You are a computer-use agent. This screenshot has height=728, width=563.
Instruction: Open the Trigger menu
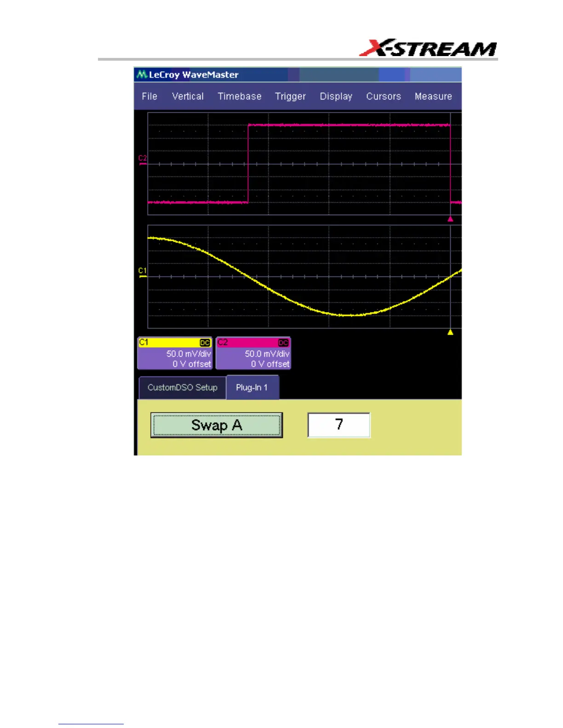290,97
